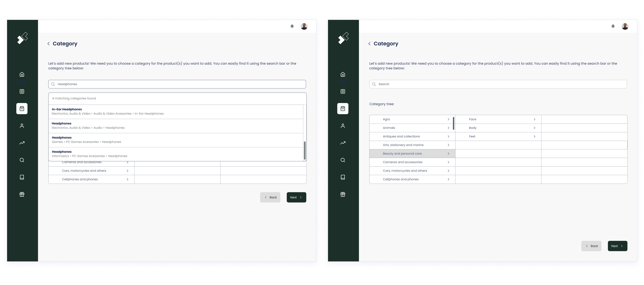This screenshot has height=285, width=644.
Task: Click the trending chart icon in left sidebar
Action: point(22,143)
